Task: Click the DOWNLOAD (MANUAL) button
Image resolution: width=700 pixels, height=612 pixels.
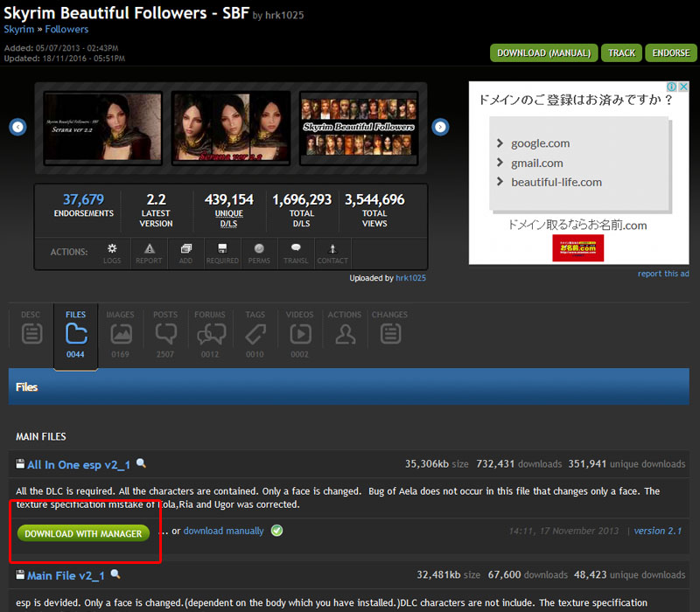Action: [x=543, y=53]
